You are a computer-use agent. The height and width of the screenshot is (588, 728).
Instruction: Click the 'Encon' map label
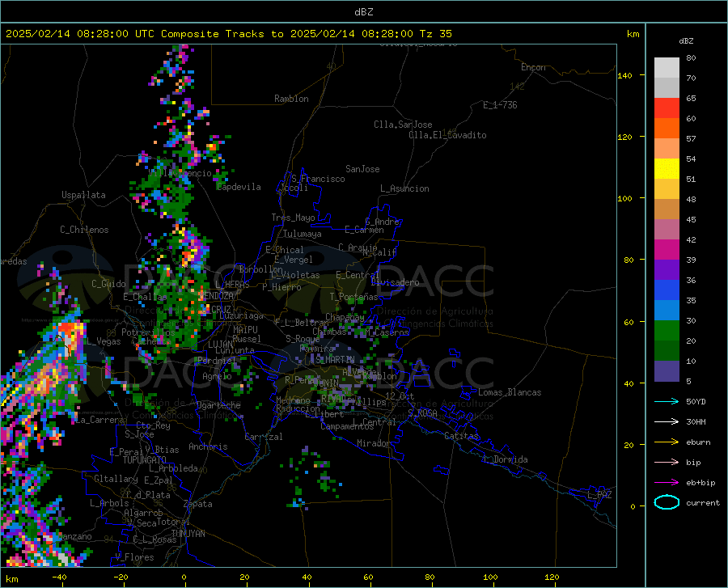pos(533,67)
